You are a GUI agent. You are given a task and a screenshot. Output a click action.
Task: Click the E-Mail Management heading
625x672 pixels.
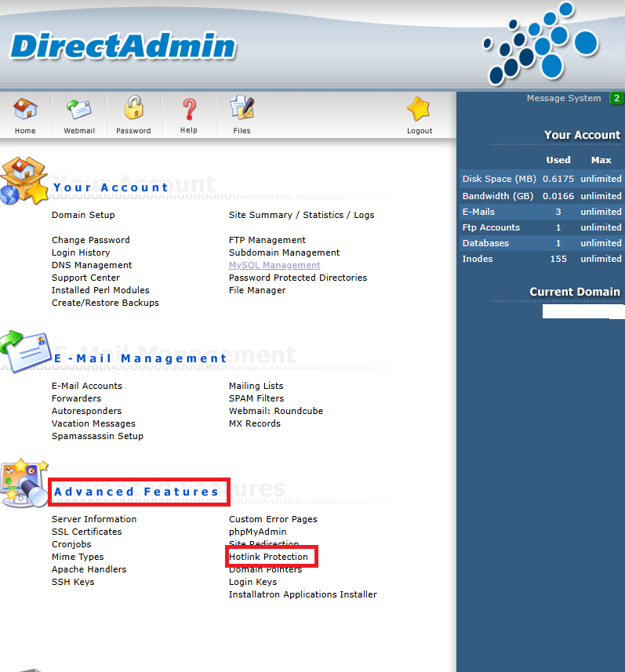140,358
